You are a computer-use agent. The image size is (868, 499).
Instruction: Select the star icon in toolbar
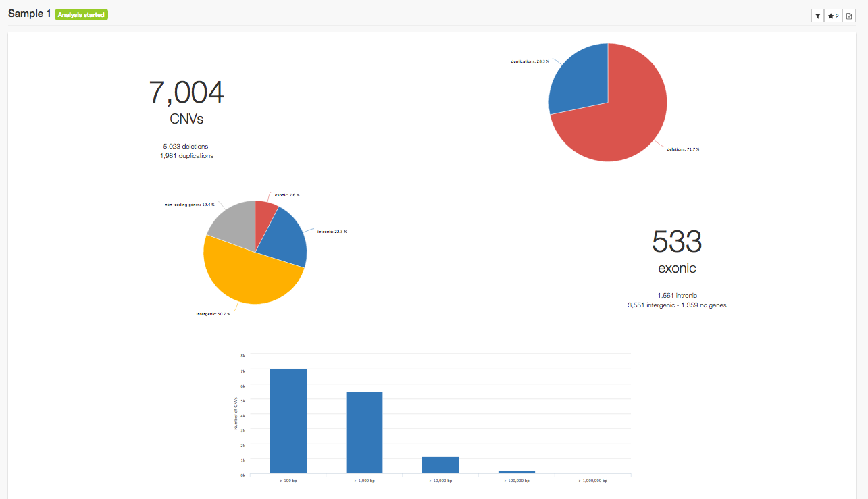coord(833,15)
